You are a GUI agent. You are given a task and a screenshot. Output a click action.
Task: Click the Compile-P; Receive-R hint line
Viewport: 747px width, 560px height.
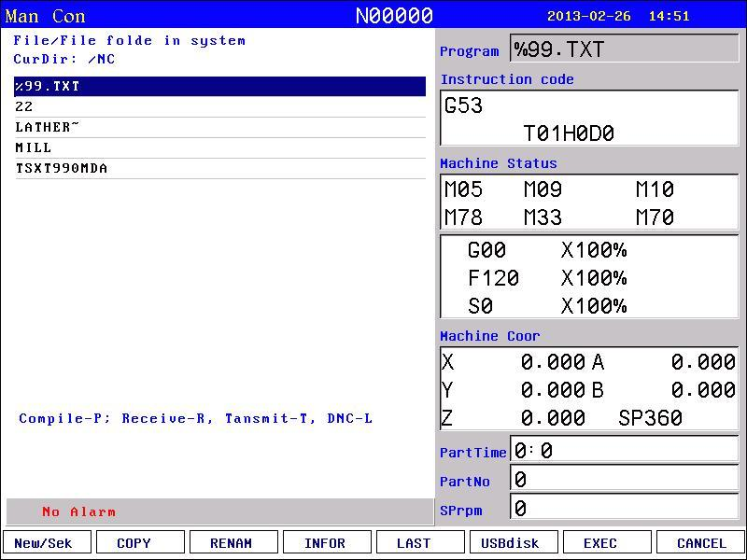pyautogui.click(x=195, y=418)
